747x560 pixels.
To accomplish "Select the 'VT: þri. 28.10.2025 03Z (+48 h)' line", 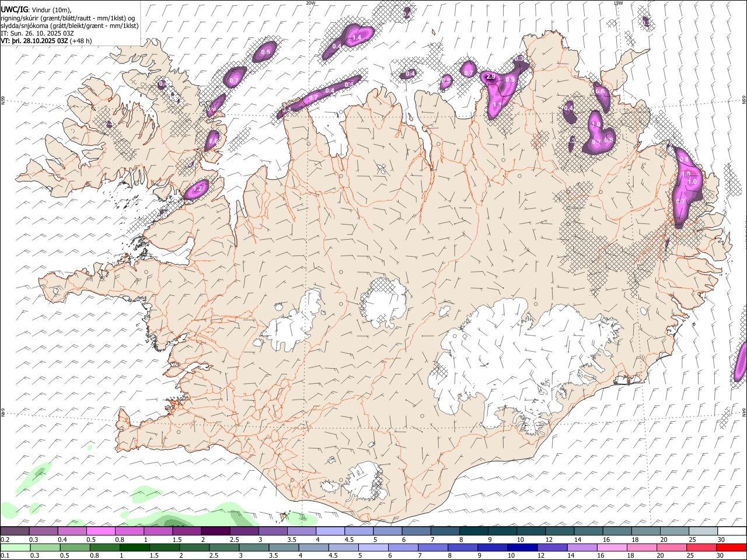I will point(47,41).
